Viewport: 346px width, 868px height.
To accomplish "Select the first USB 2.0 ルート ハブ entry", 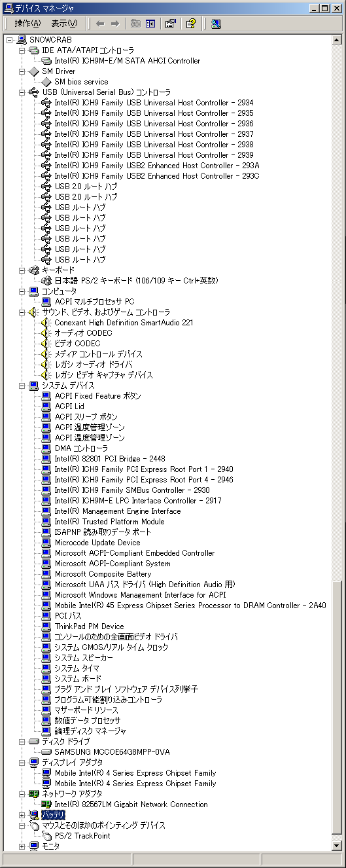I will 86,187.
